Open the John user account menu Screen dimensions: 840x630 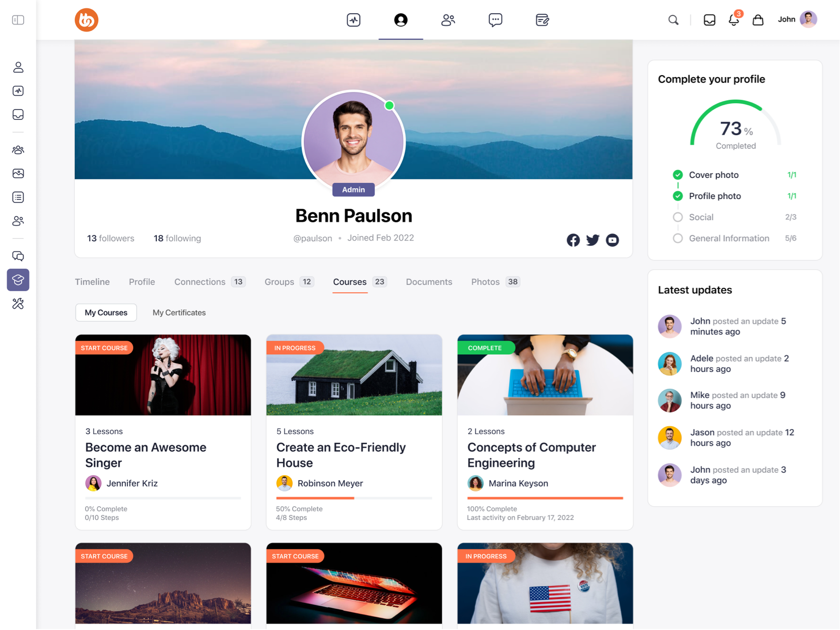tap(797, 20)
